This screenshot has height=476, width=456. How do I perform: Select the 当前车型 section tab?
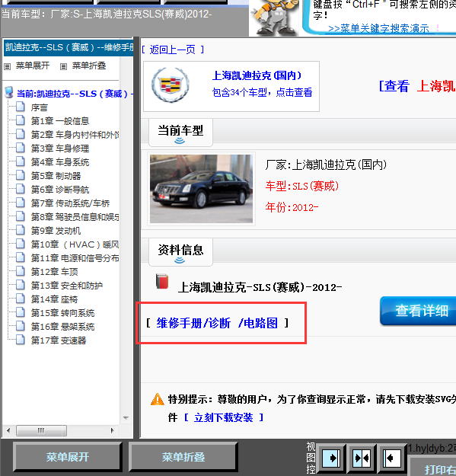pos(180,133)
